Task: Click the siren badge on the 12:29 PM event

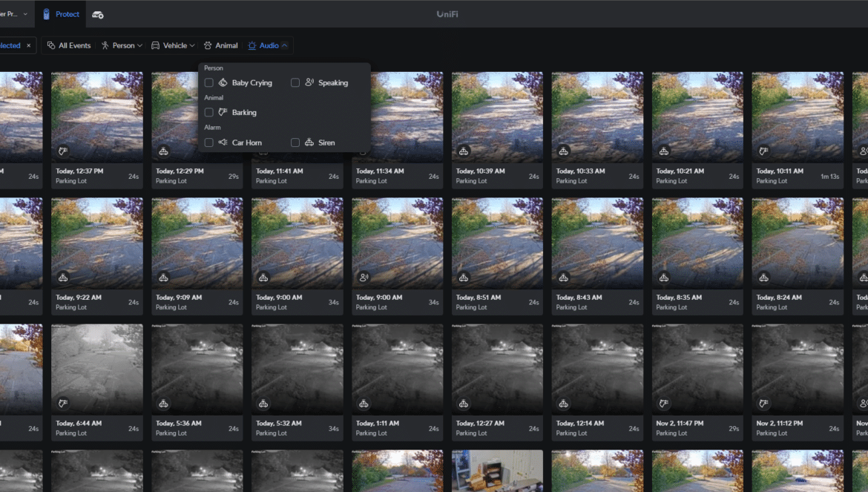Action: pos(163,151)
